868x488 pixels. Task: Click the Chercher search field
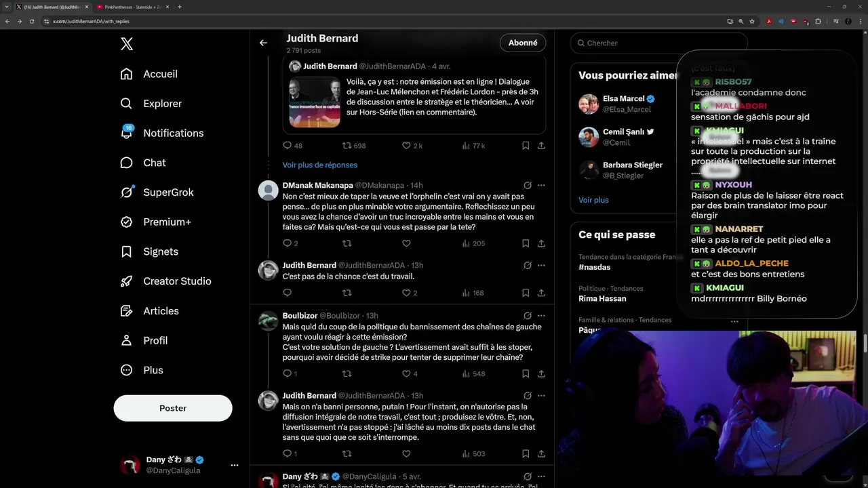658,43
